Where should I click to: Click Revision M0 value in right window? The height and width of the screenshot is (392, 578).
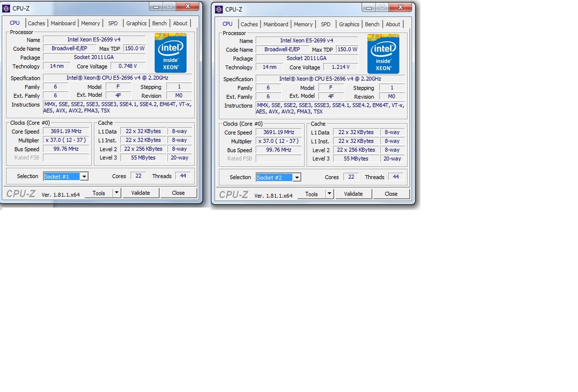tap(391, 97)
